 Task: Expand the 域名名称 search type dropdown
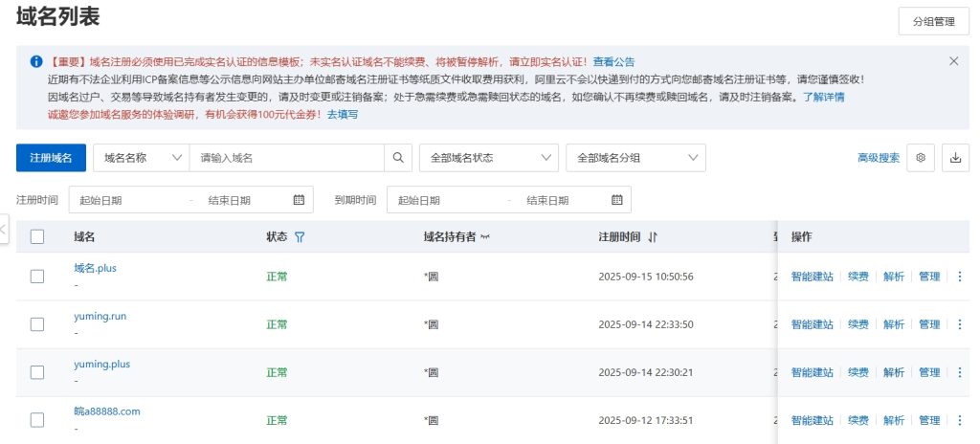click(141, 158)
